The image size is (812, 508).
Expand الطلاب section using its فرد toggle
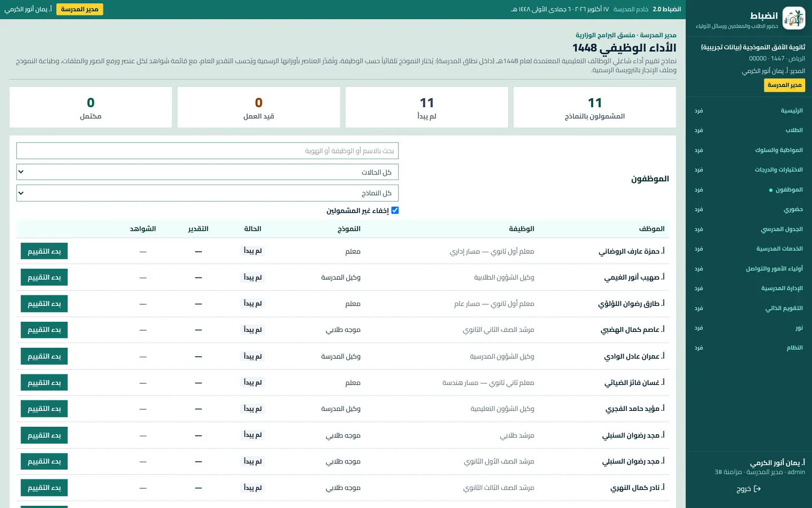click(x=699, y=130)
